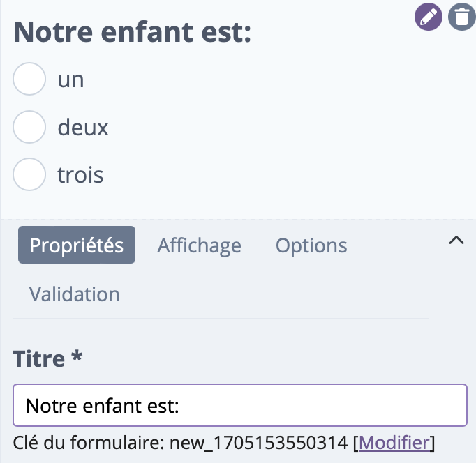This screenshot has height=463, width=476.
Task: Click the "Titre *" field label
Action: tap(47, 358)
